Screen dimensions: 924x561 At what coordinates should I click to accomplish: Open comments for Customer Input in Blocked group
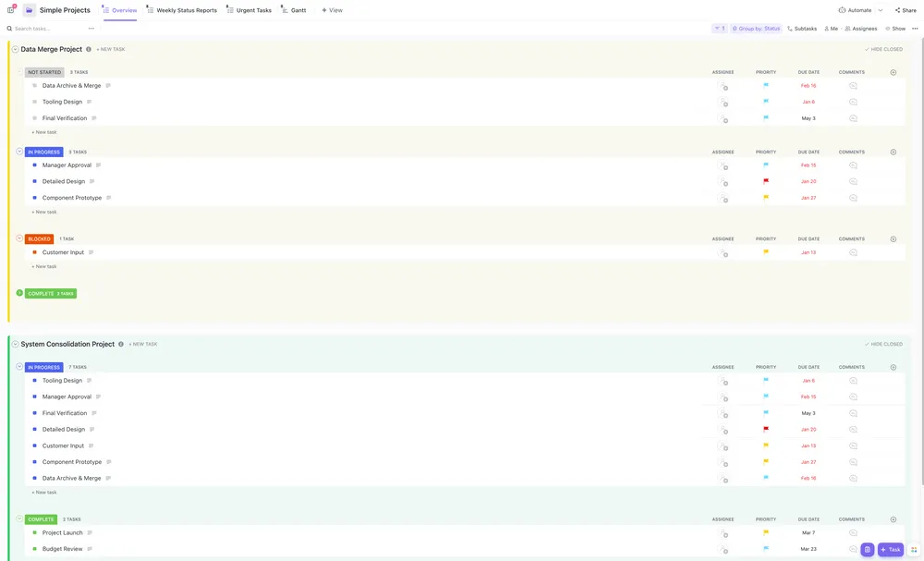[x=853, y=253]
